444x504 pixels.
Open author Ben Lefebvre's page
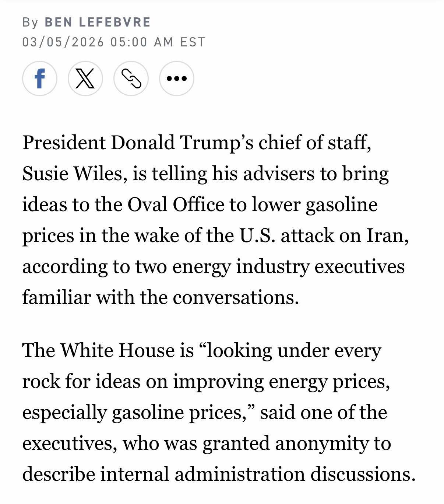(x=98, y=22)
